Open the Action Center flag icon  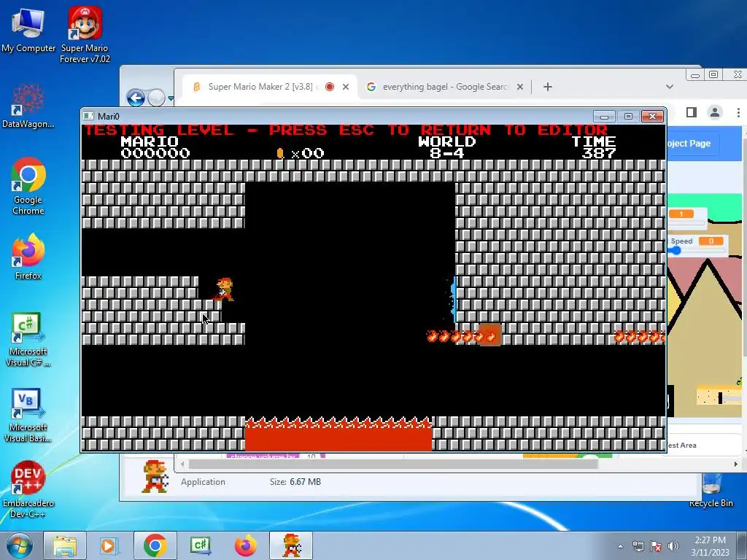pos(656,546)
